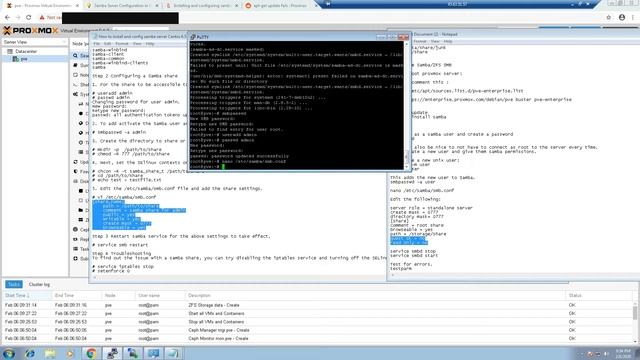Viewport: 640px width, 360px height.
Task: Click the PuTTY scrollbar down arrow
Action: 407,166
